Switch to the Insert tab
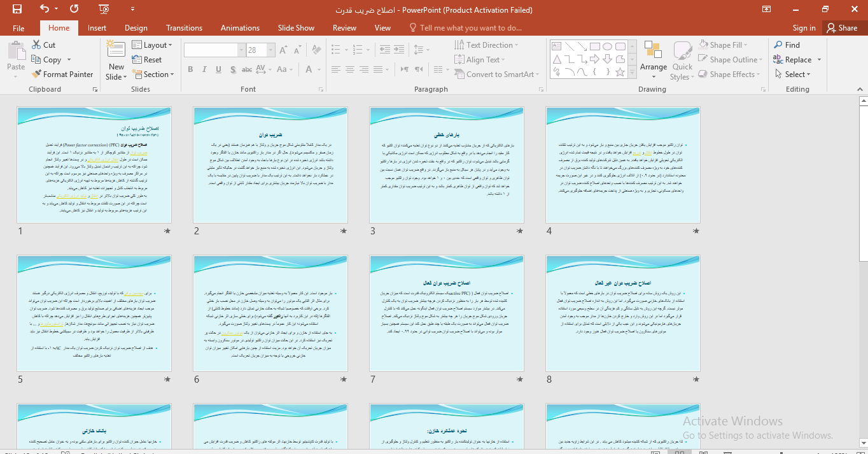The height and width of the screenshot is (454, 868). 97,28
